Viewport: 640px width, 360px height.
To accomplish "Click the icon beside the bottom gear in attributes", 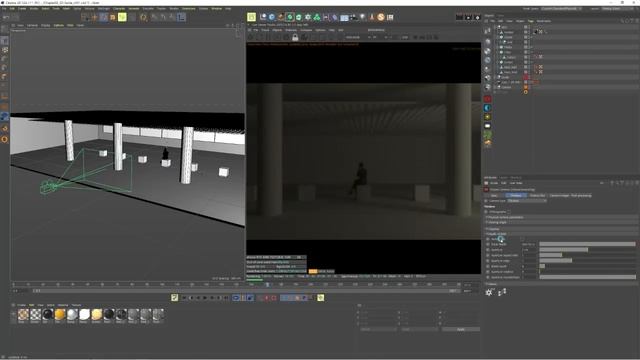I will tap(502, 292).
